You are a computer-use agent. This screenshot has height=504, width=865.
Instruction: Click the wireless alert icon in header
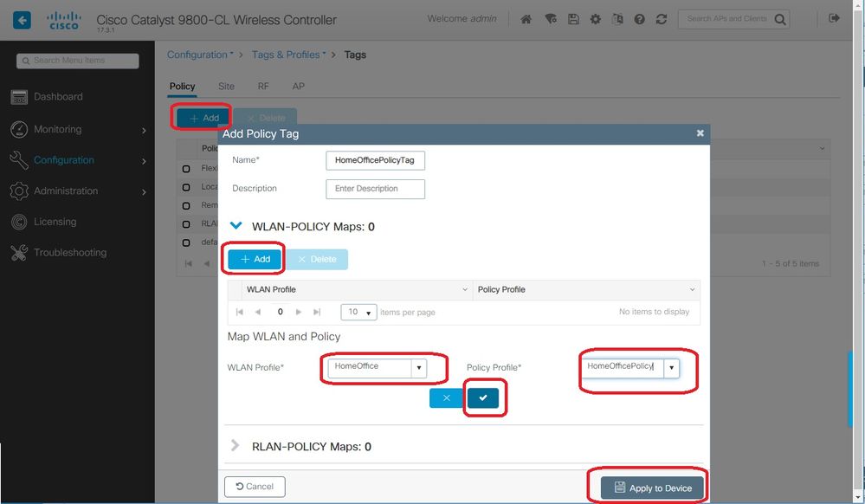tap(550, 19)
